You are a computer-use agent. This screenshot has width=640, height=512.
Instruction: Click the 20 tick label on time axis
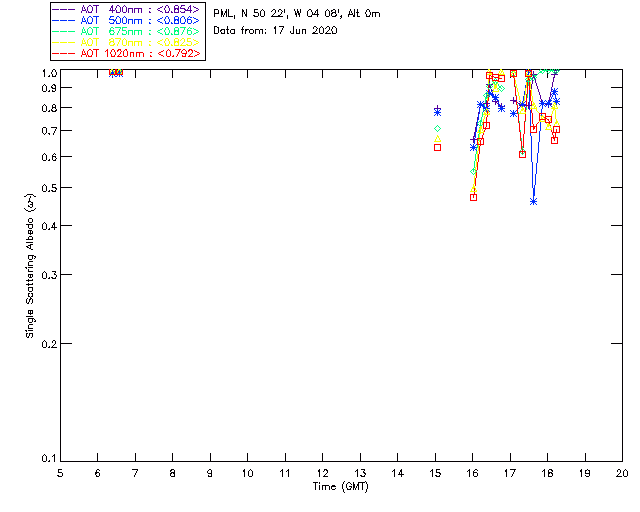622,472
